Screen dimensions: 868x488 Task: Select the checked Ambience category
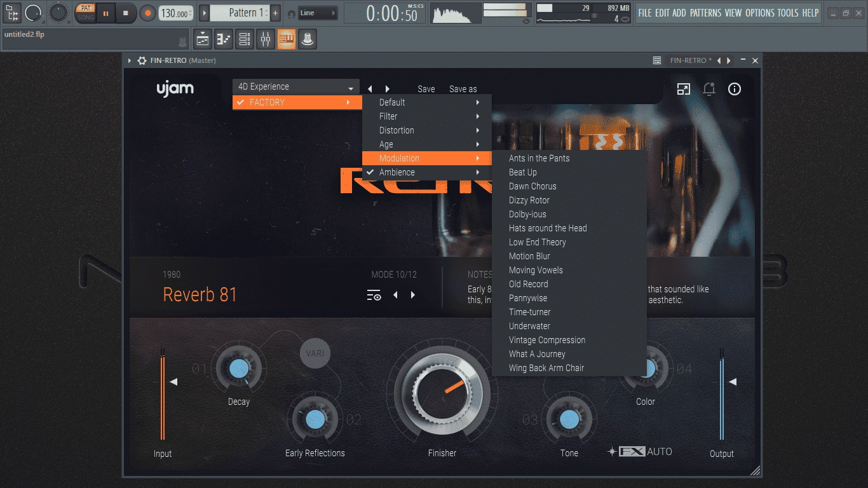click(426, 172)
